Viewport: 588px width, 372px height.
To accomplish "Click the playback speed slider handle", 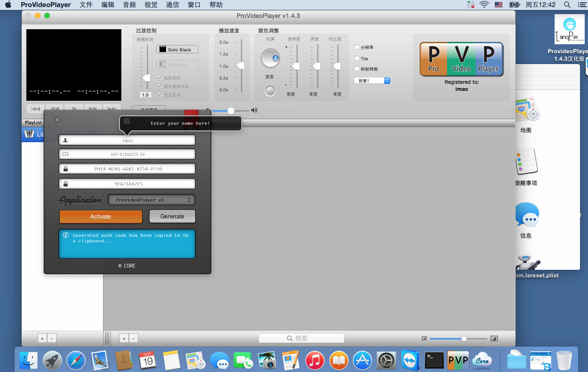I will click(240, 66).
